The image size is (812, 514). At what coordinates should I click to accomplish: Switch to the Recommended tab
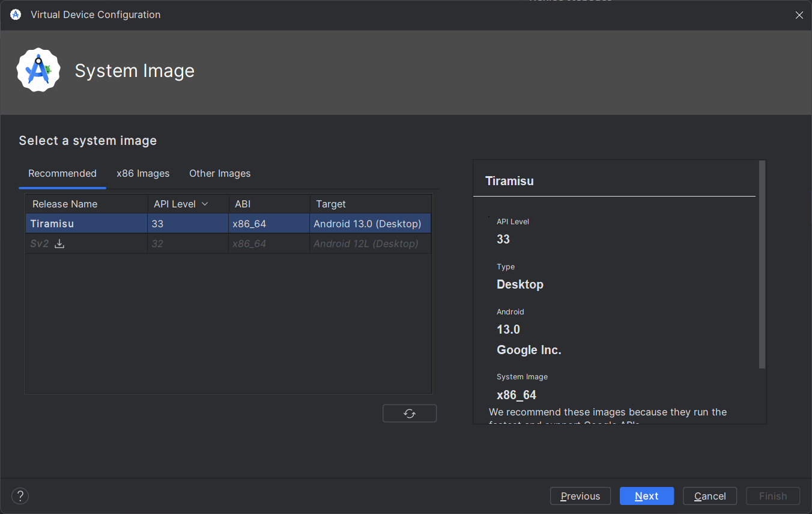click(x=62, y=173)
